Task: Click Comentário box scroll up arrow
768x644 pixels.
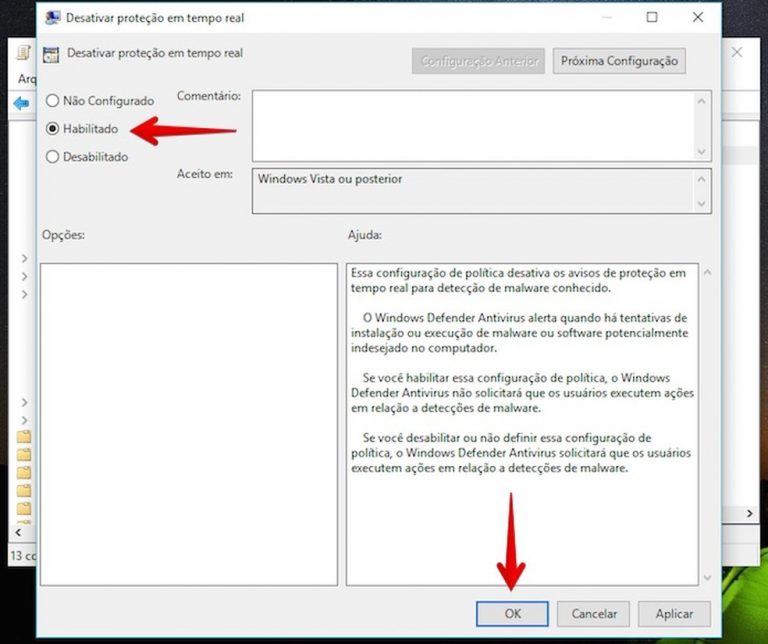Action: (x=701, y=101)
